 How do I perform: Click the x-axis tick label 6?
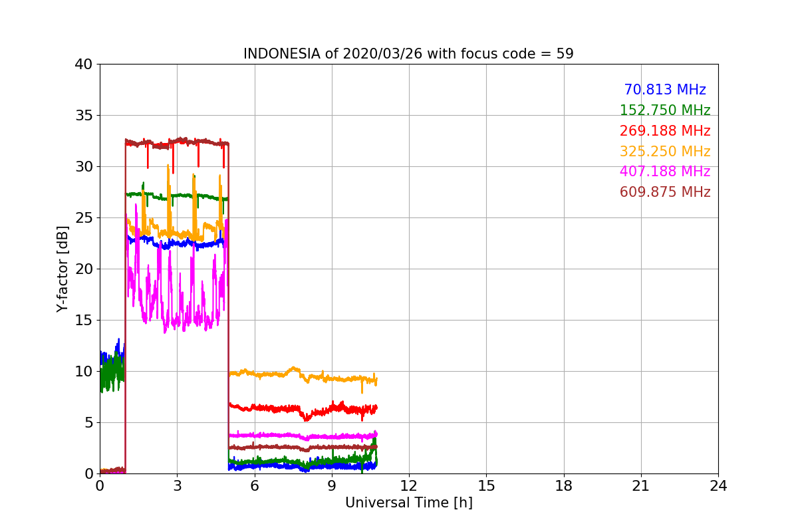coord(255,486)
